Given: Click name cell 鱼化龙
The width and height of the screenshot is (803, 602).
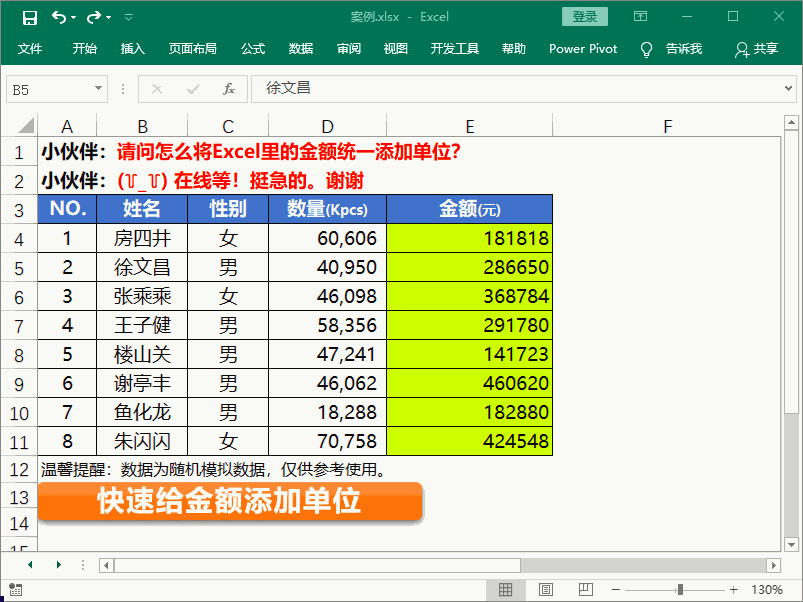Looking at the screenshot, I should point(142,412).
